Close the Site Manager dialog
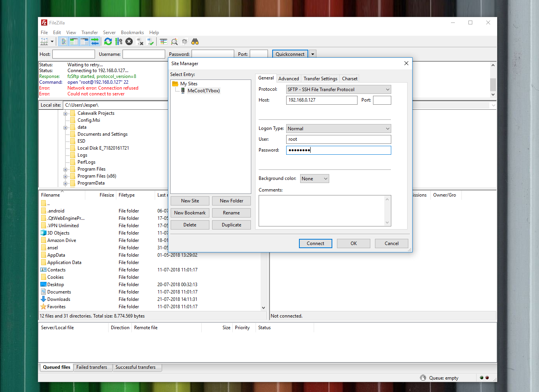Screen dimensions: 539x392 click(x=406, y=63)
